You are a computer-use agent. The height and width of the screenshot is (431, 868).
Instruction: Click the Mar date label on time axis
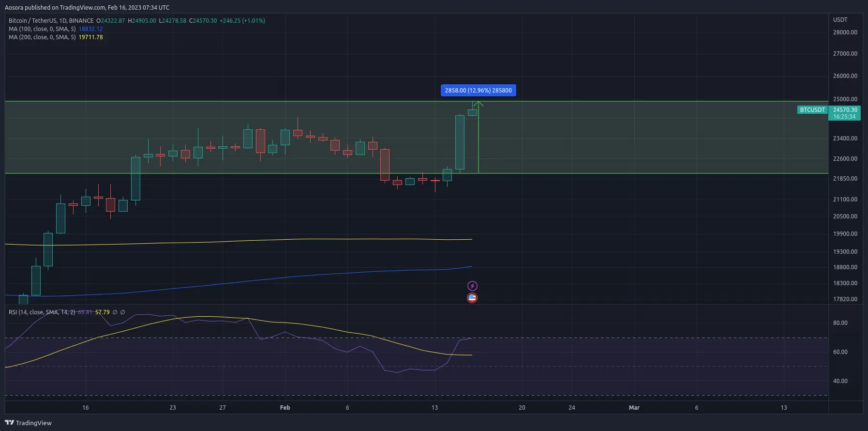point(634,408)
